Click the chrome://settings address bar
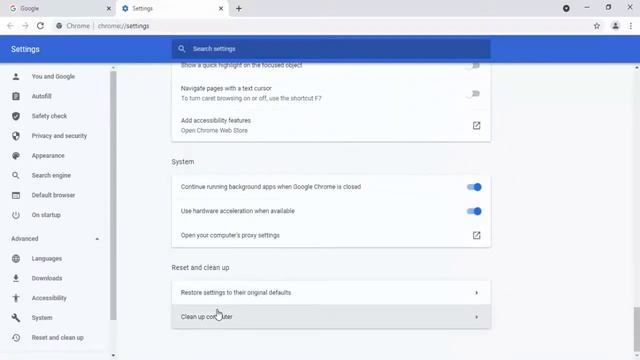The height and width of the screenshot is (360, 640). [x=322, y=26]
